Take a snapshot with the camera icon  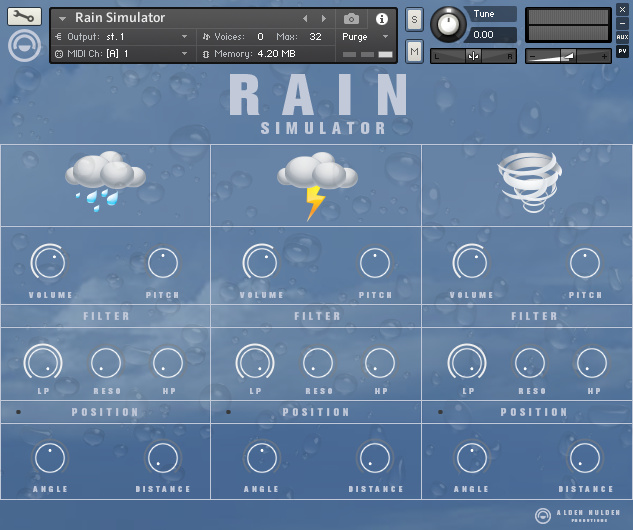pyautogui.click(x=351, y=19)
